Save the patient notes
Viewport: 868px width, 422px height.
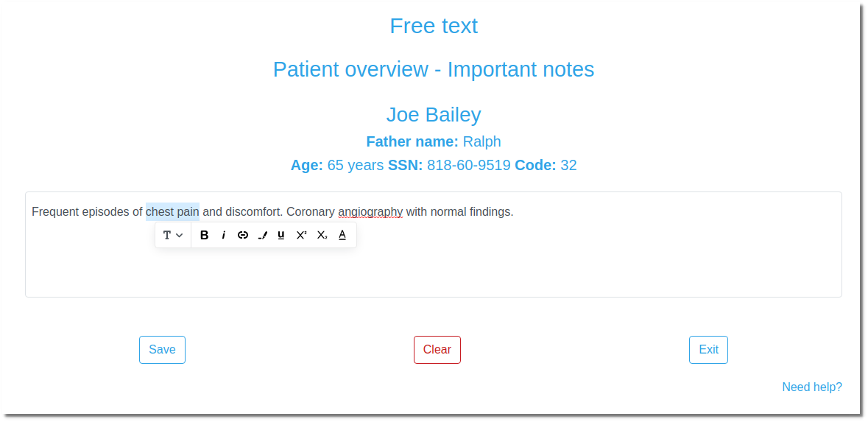tap(162, 349)
